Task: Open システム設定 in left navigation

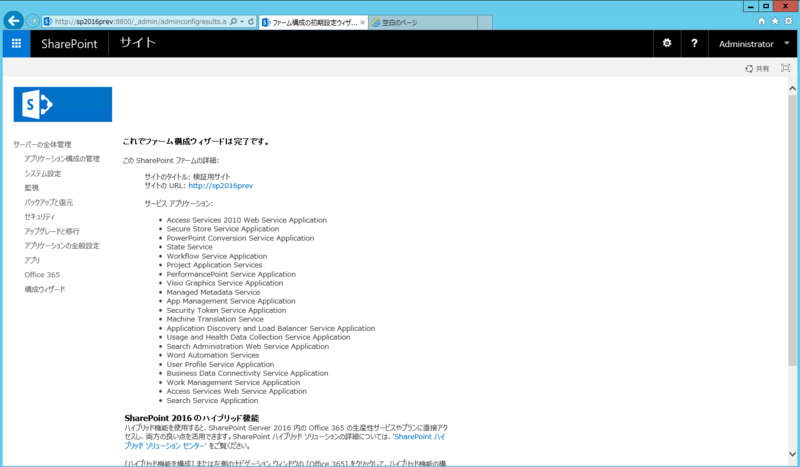Action: tap(43, 174)
